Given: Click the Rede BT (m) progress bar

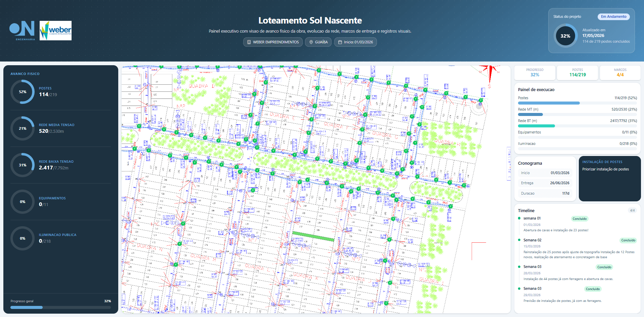Looking at the screenshot, I should click(x=577, y=126).
